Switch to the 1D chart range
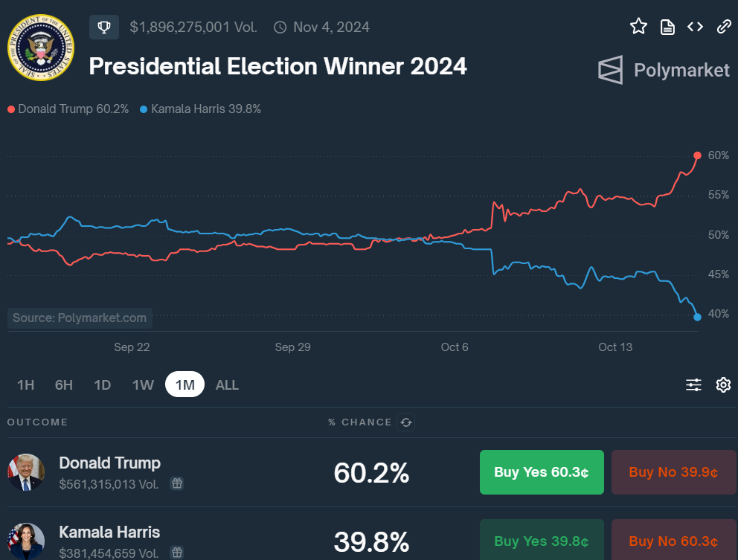 click(x=102, y=384)
